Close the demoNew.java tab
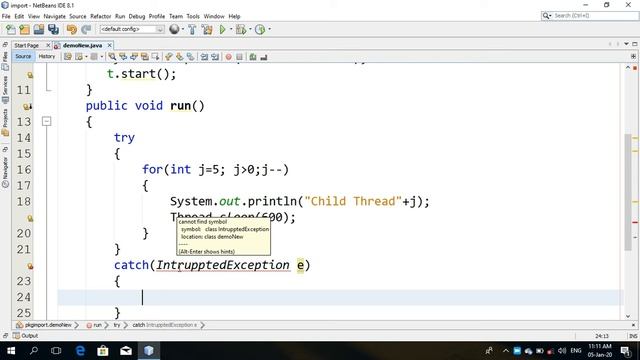Image resolution: width=640 pixels, height=360 pixels. [109, 45]
